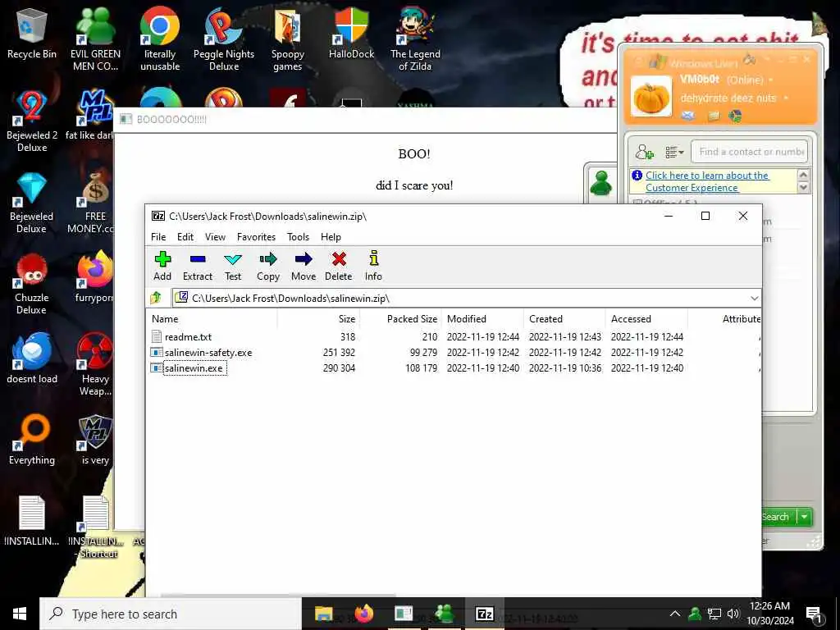This screenshot has height=630, width=840.
Task: Open the Favorites menu
Action: pos(256,237)
